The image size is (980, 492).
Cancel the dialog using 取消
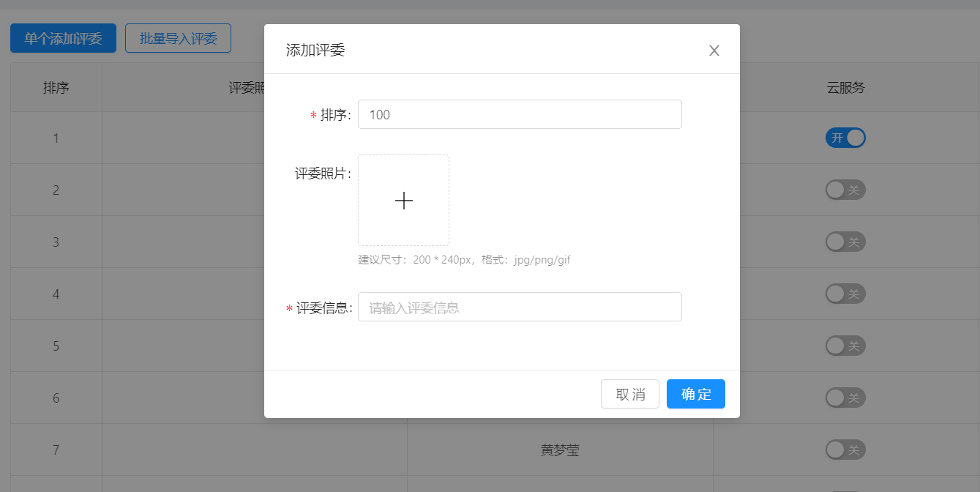(x=630, y=394)
